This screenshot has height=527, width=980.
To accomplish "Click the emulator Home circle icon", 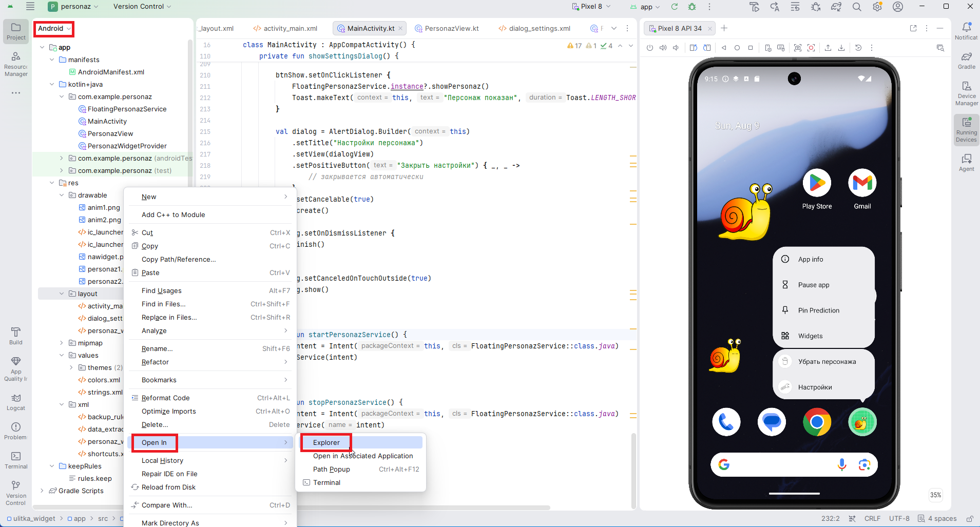I will [x=737, y=48].
